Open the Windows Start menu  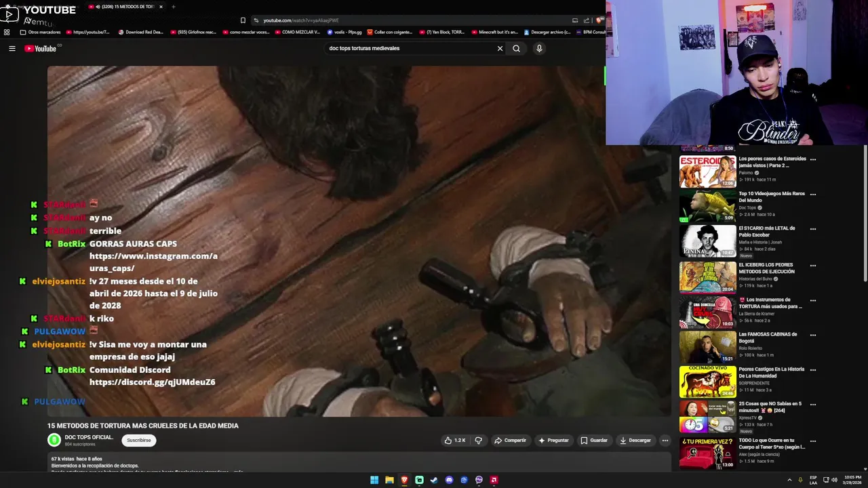click(x=374, y=480)
